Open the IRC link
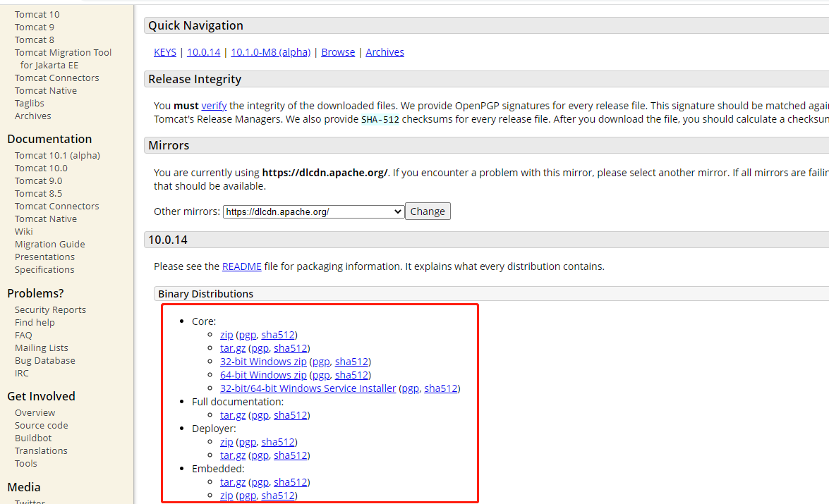 point(22,373)
